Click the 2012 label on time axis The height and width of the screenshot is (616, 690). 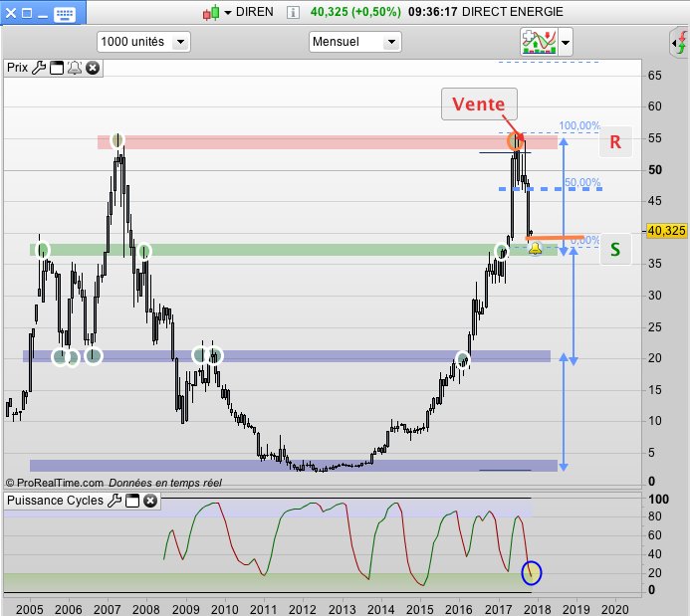[x=303, y=609]
